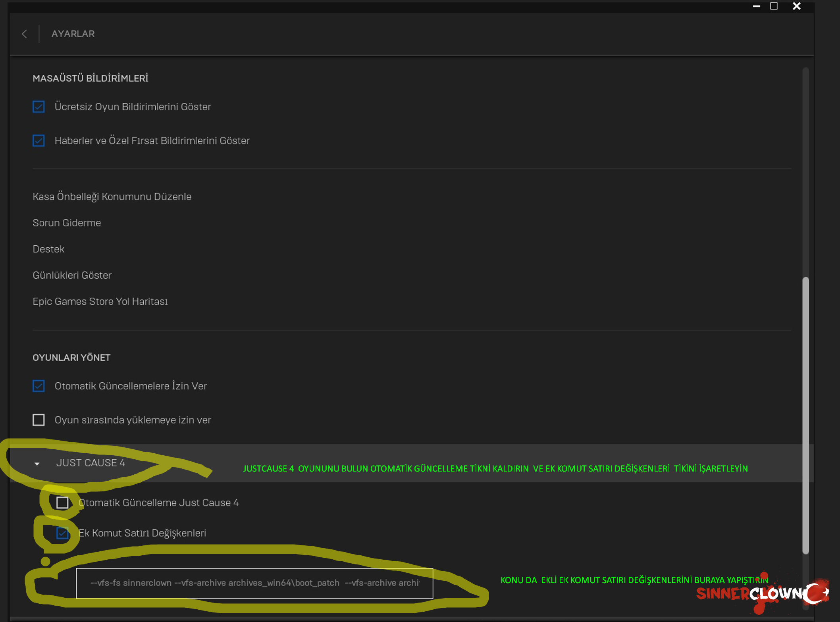Check Otomatik Güncelleme Just Cause 4 box
The height and width of the screenshot is (622, 840).
coord(62,503)
